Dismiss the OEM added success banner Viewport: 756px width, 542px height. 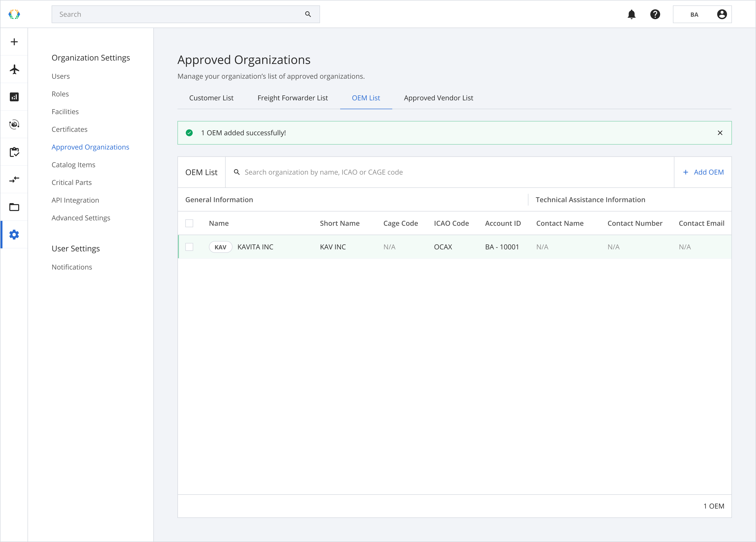[x=720, y=133]
